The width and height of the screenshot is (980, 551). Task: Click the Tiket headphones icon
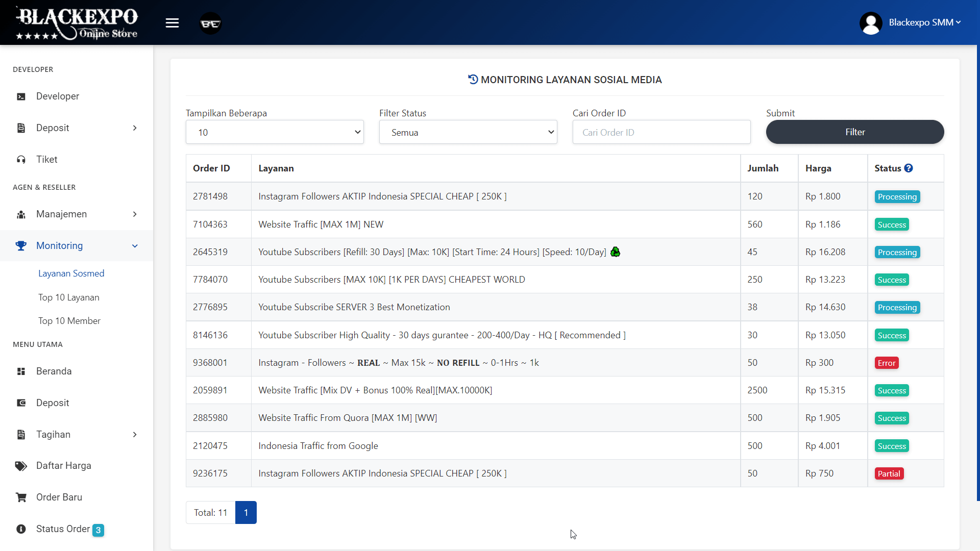pyautogui.click(x=21, y=159)
